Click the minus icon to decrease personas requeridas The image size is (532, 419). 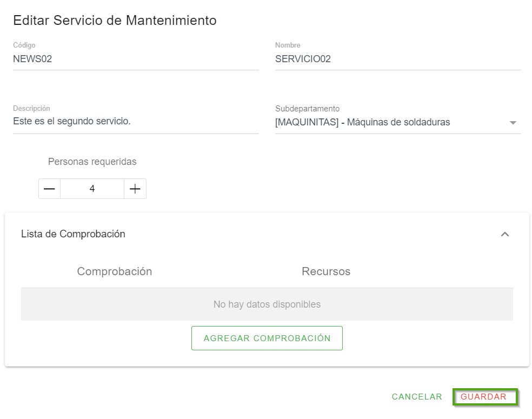coord(49,189)
